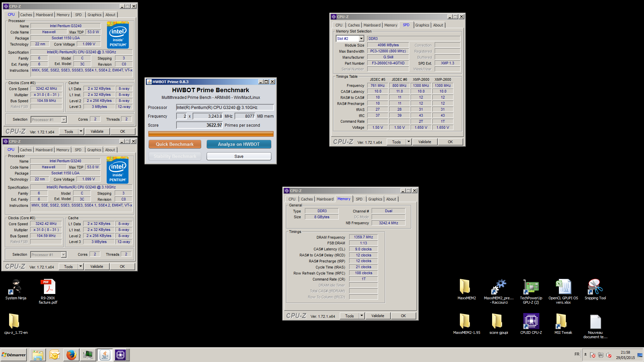Switch to SPD tab in CPU-Z Memory window
The height and width of the screenshot is (362, 644).
coord(359,199)
